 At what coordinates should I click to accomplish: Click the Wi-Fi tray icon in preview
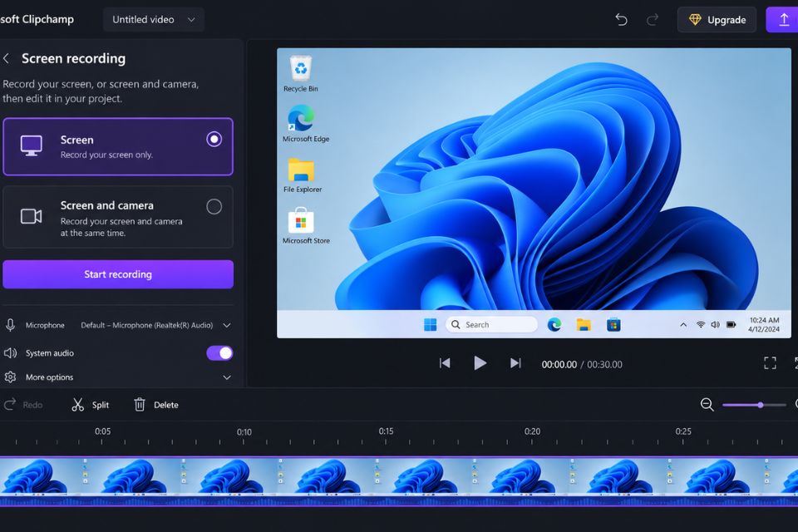pyautogui.click(x=700, y=325)
